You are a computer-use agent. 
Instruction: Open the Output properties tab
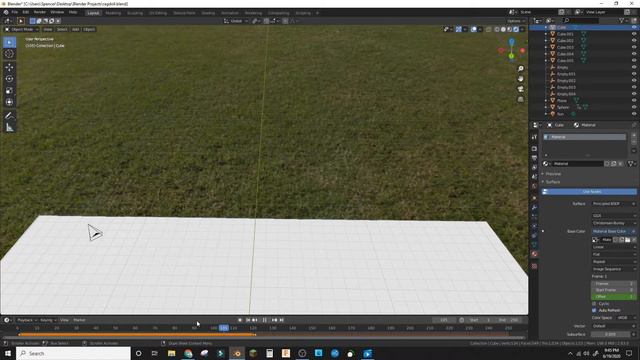click(x=534, y=158)
